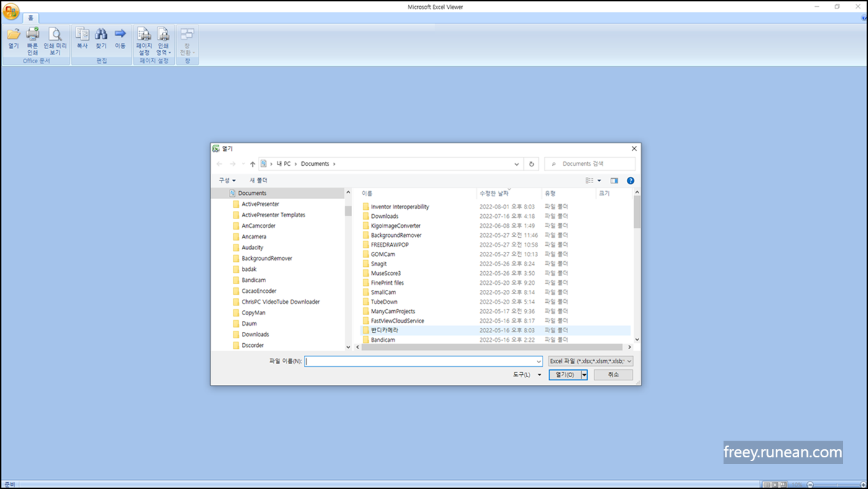Click the 내 PC breadcrumb
868x489 pixels.
click(x=283, y=164)
